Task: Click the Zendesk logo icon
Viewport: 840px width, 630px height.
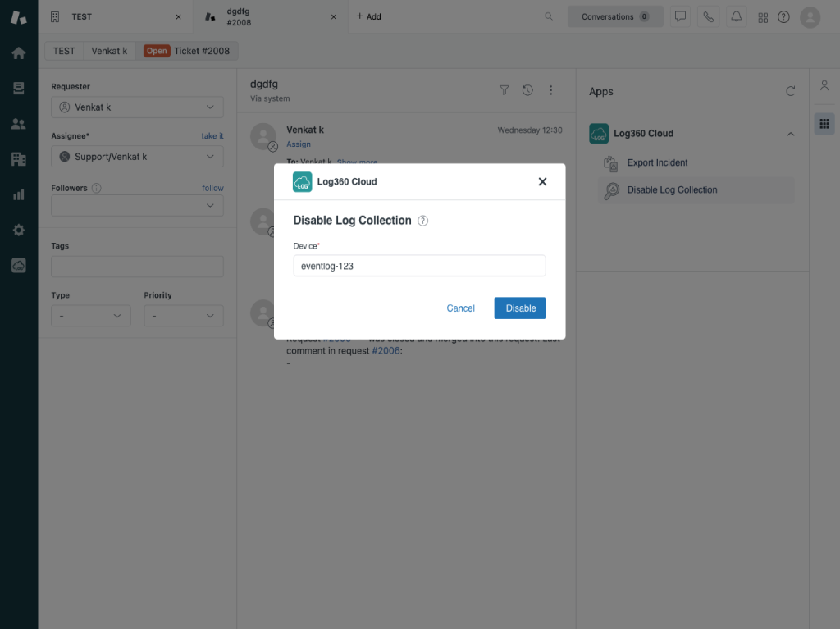Action: point(19,17)
